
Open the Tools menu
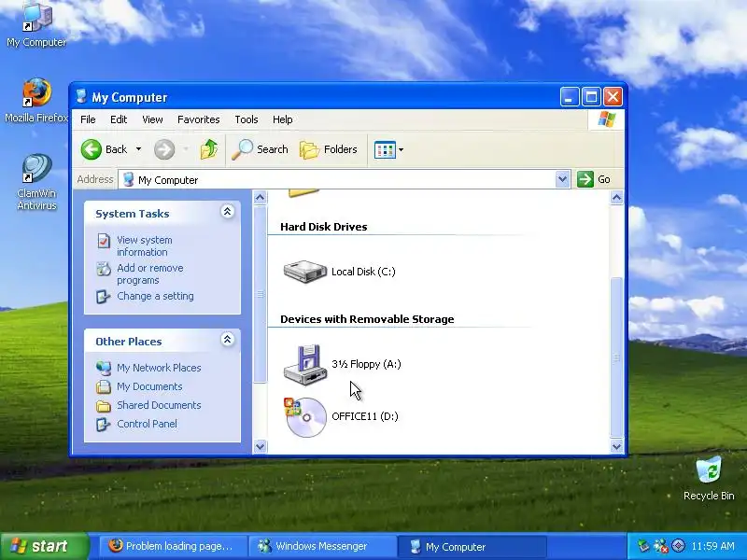tap(247, 119)
